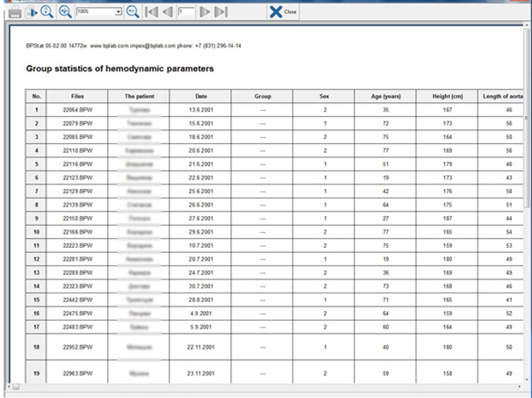
Task: Click the Print report icon
Action: pyautogui.click(x=15, y=12)
